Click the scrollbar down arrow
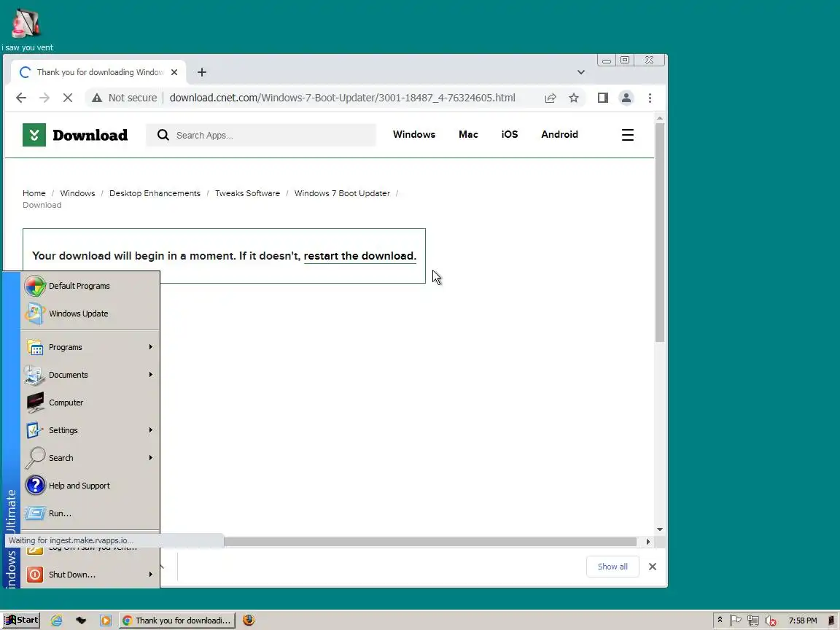The height and width of the screenshot is (630, 840). [x=659, y=529]
